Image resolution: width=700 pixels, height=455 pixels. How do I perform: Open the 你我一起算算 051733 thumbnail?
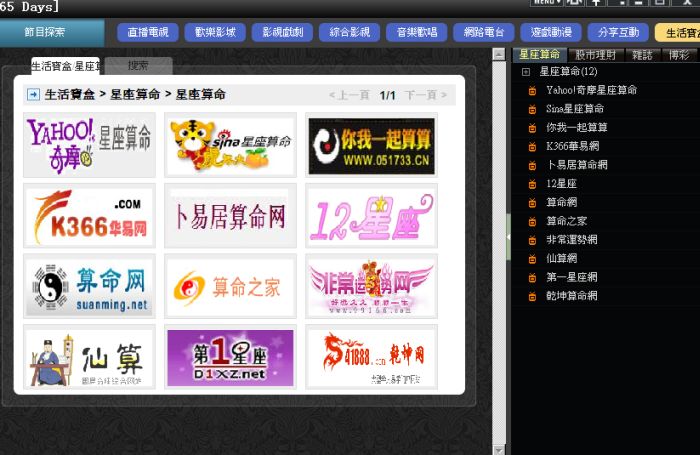click(371, 145)
